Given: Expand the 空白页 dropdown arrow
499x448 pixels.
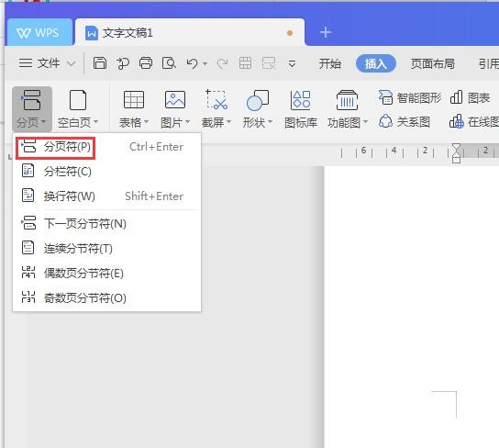Looking at the screenshot, I should 95,121.
